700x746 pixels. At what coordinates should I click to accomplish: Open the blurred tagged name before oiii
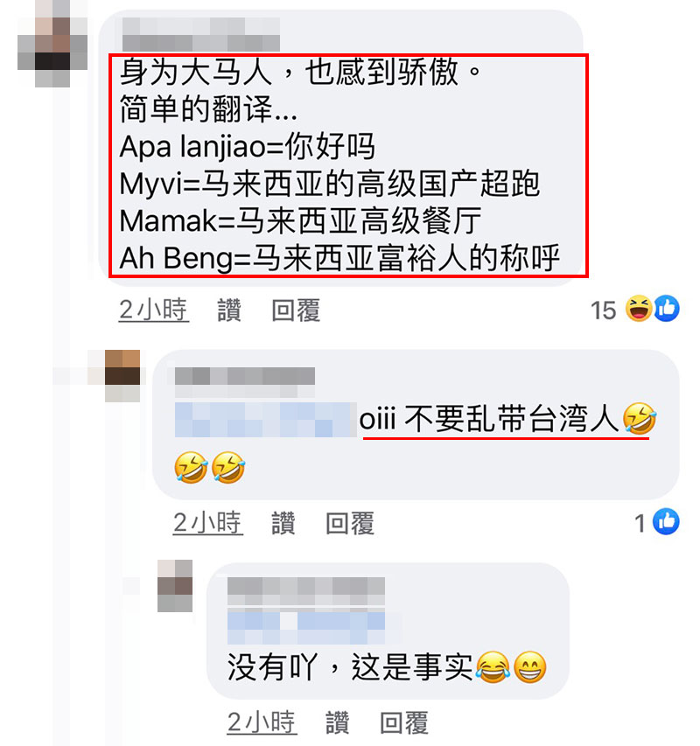[265, 420]
